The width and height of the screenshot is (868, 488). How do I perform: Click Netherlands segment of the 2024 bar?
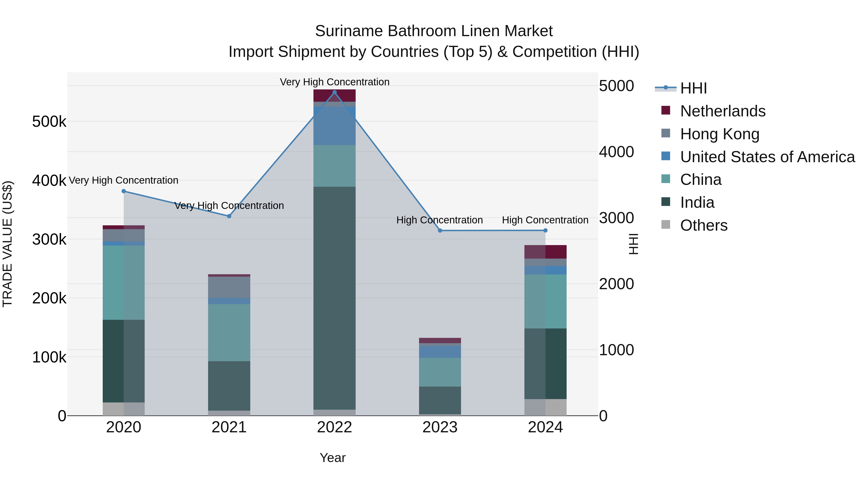[x=546, y=252]
